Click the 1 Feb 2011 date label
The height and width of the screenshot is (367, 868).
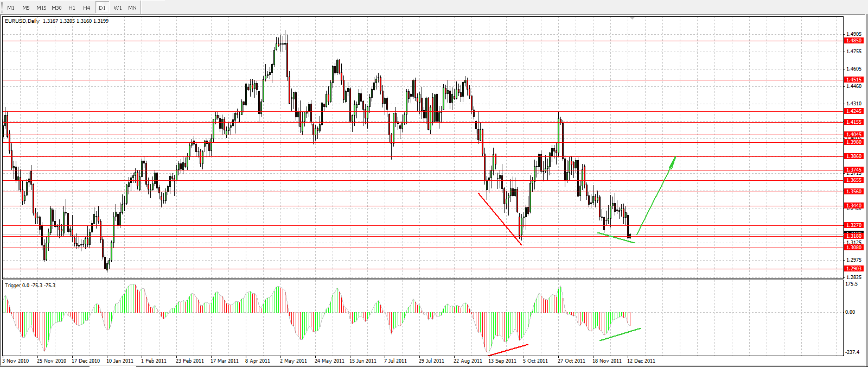tap(154, 361)
